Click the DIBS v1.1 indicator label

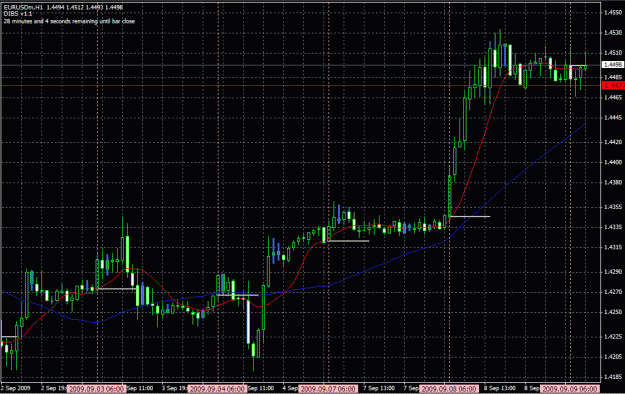click(18, 14)
